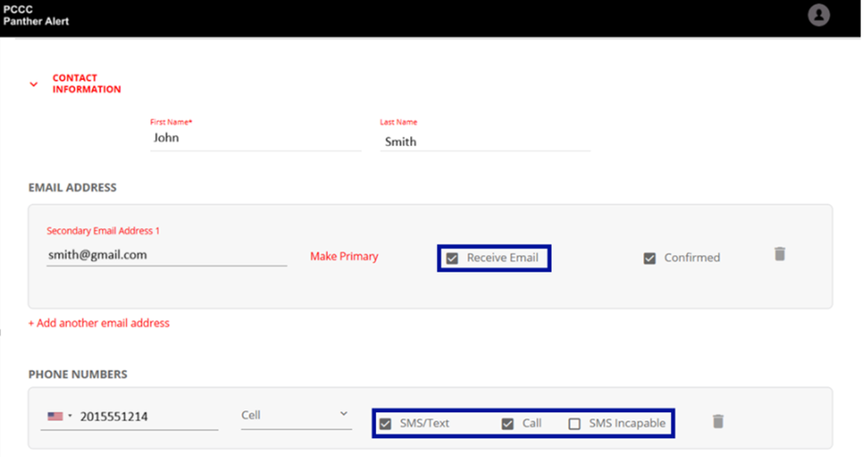
Task: Uncheck the SMS/Text checkbox
Action: 385,424
